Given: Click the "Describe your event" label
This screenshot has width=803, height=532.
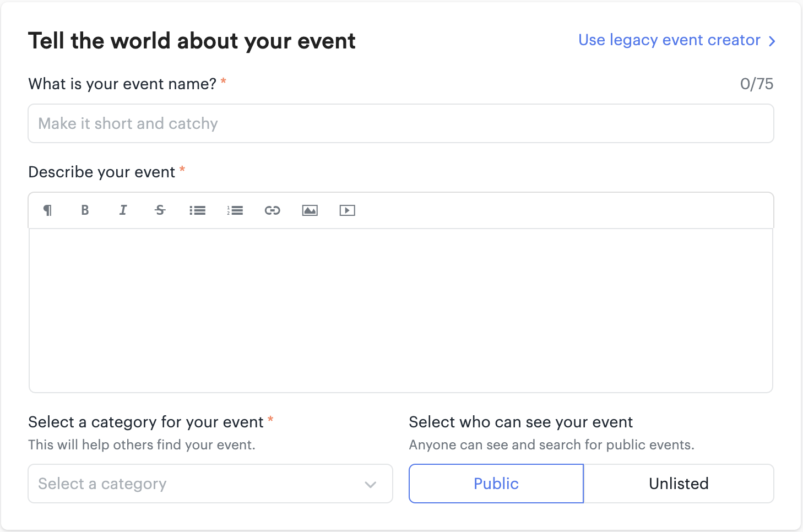Looking at the screenshot, I should click(102, 172).
